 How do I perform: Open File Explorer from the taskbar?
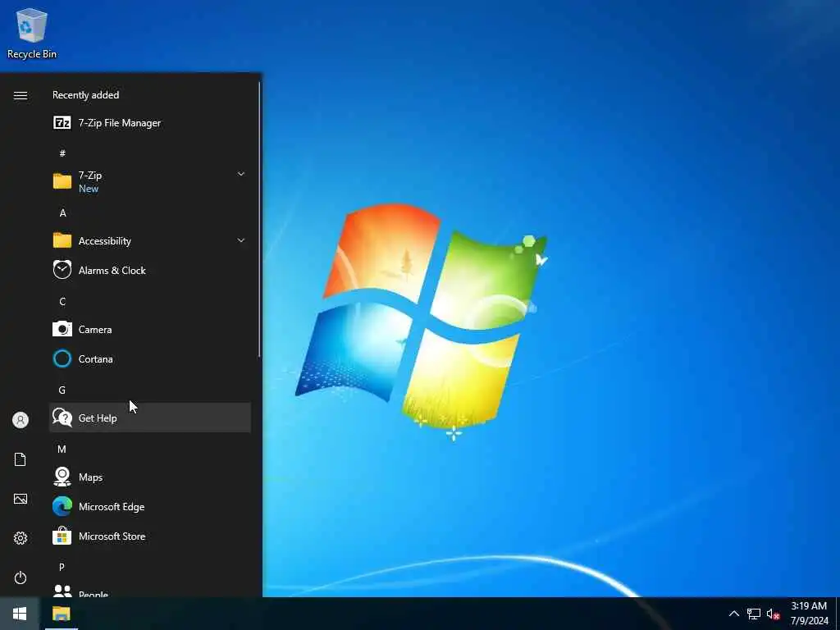coord(61,614)
